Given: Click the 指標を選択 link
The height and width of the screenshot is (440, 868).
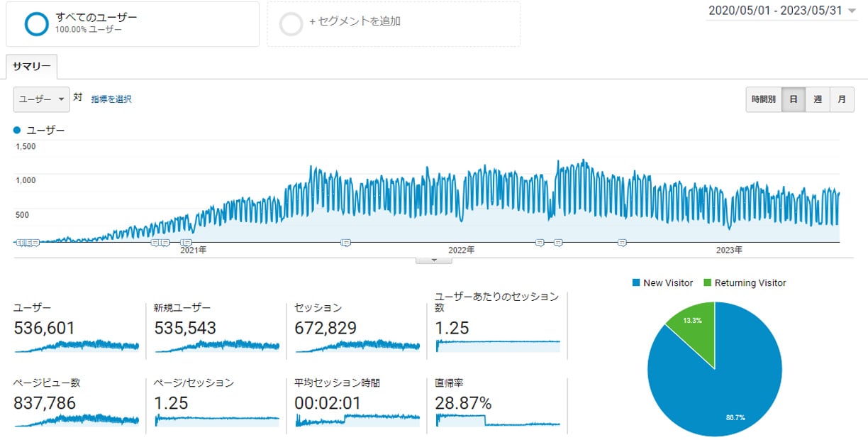Looking at the screenshot, I should tap(112, 99).
